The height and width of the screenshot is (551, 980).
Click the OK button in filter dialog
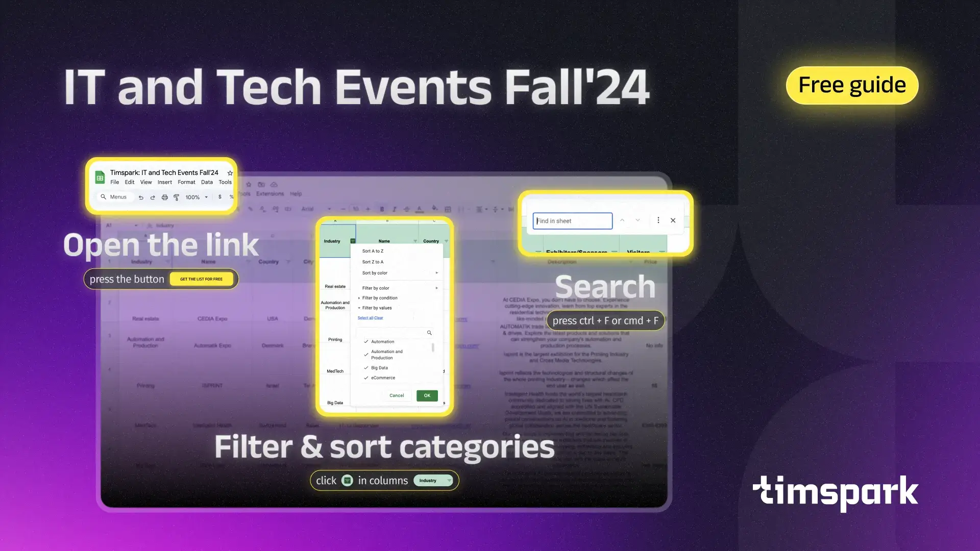427,394
